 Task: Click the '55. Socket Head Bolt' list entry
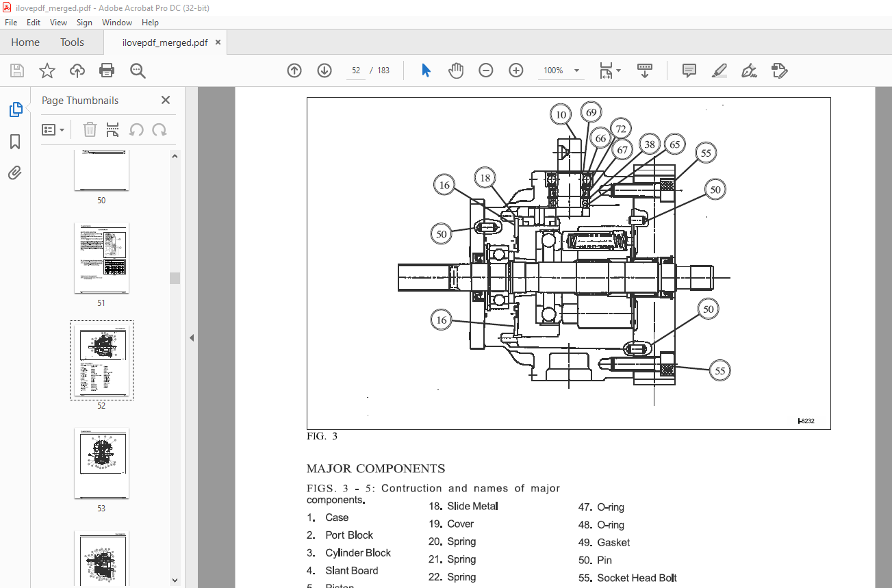[628, 578]
